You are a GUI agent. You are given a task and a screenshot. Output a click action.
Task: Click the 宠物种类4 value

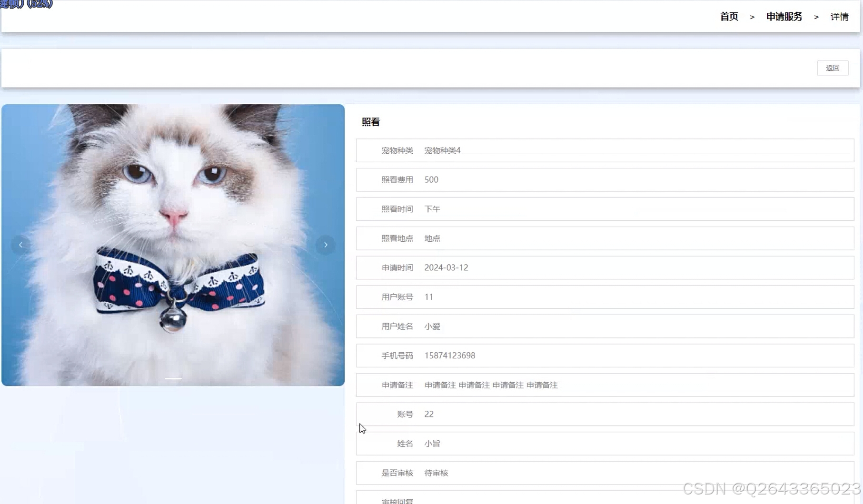point(442,150)
